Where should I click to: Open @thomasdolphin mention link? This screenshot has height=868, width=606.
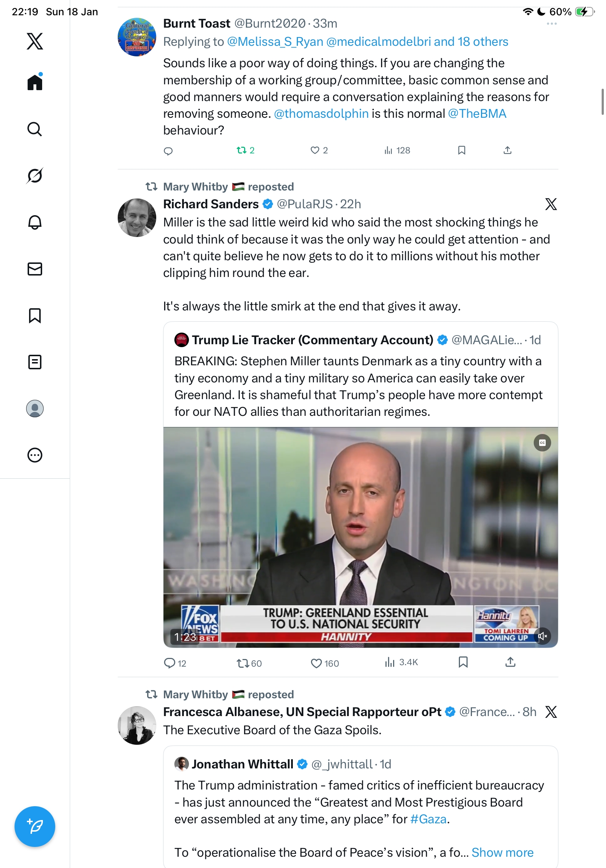321,113
